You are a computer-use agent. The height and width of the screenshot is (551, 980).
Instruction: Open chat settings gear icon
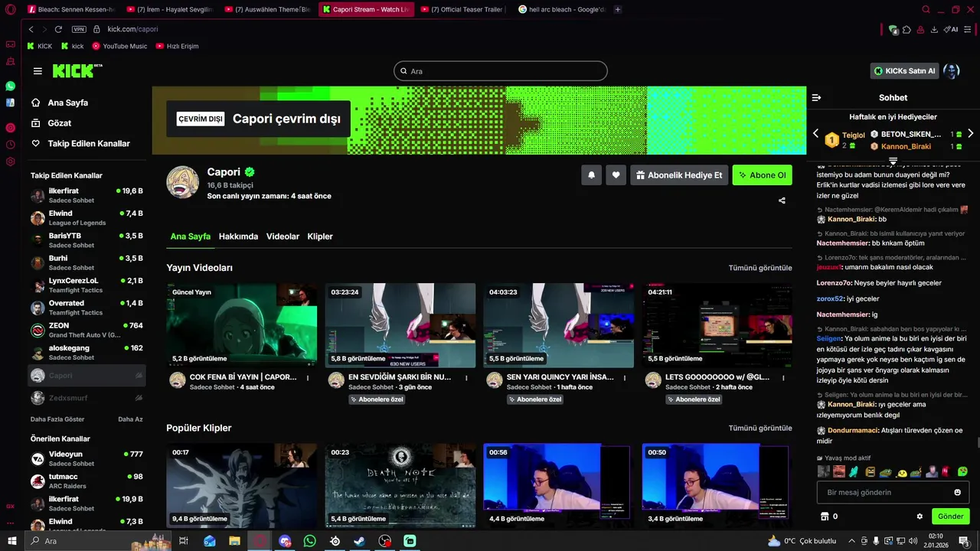[x=920, y=517]
